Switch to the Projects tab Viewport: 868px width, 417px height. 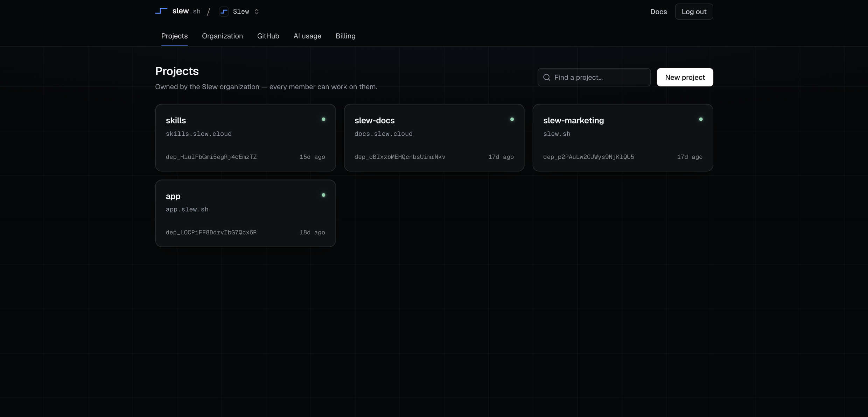174,36
